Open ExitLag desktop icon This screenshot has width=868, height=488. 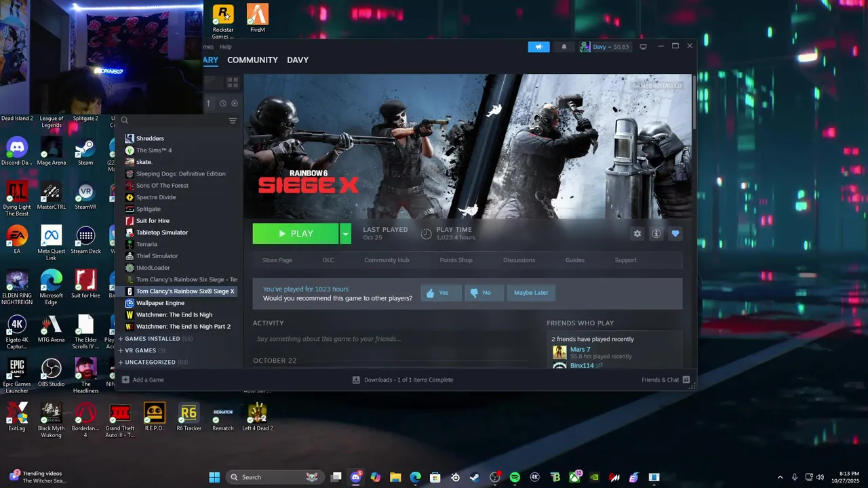click(17, 417)
